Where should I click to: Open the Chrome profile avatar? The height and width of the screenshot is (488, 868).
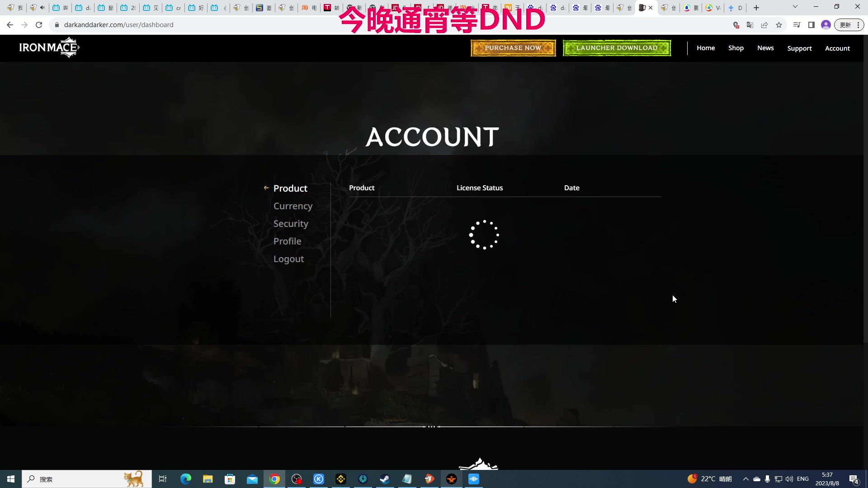pos(826,25)
